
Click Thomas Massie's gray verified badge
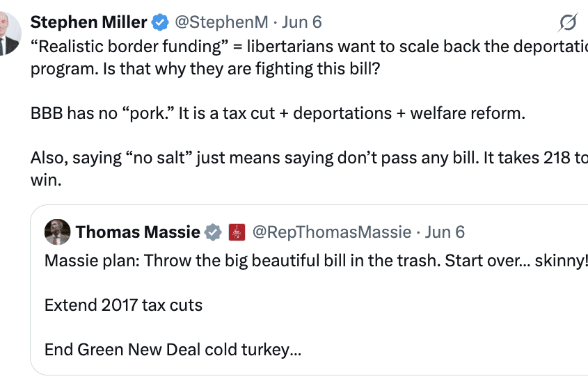214,232
